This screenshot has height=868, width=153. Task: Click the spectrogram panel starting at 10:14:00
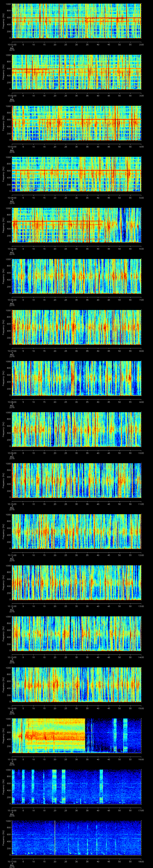pyautogui.click(x=77, y=685)
